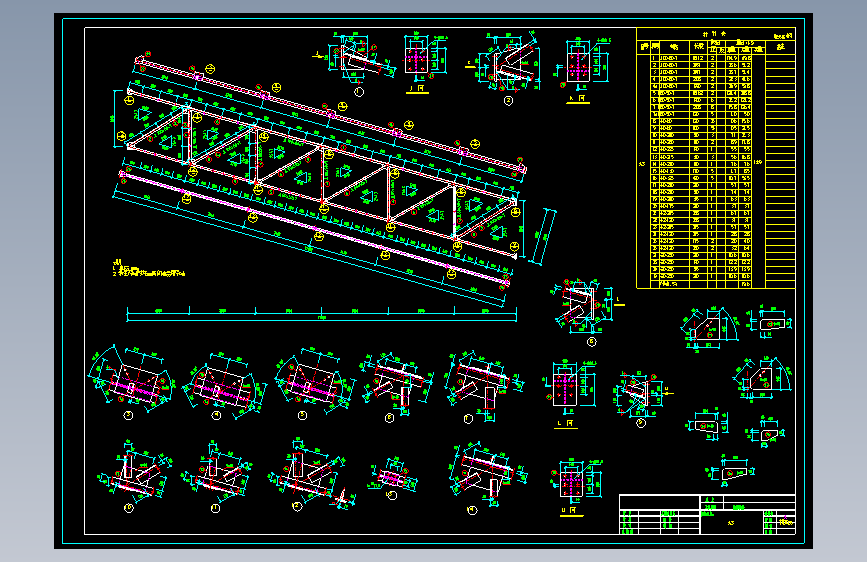
Task: Click the section view label J
Action: (417, 89)
